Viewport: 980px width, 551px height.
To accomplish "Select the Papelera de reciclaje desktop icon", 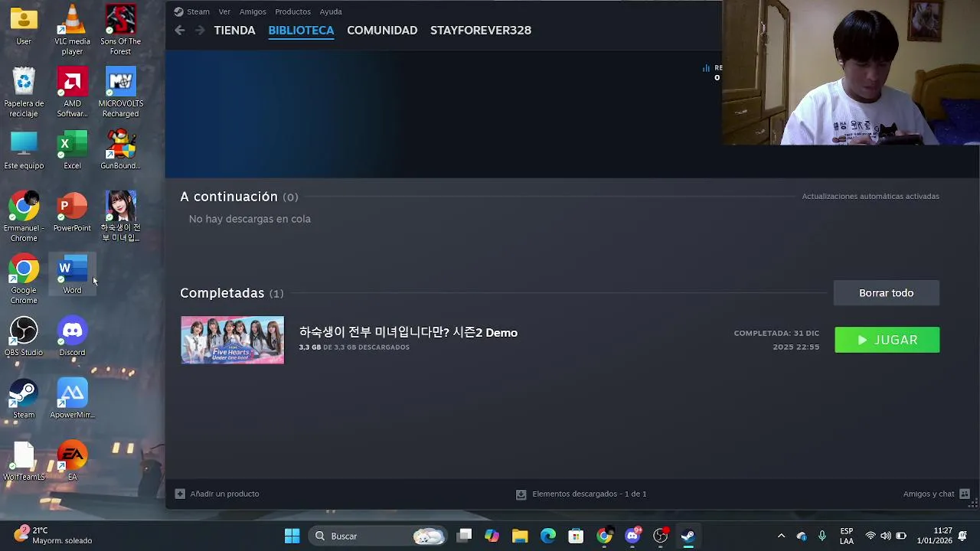I will pyautogui.click(x=24, y=93).
